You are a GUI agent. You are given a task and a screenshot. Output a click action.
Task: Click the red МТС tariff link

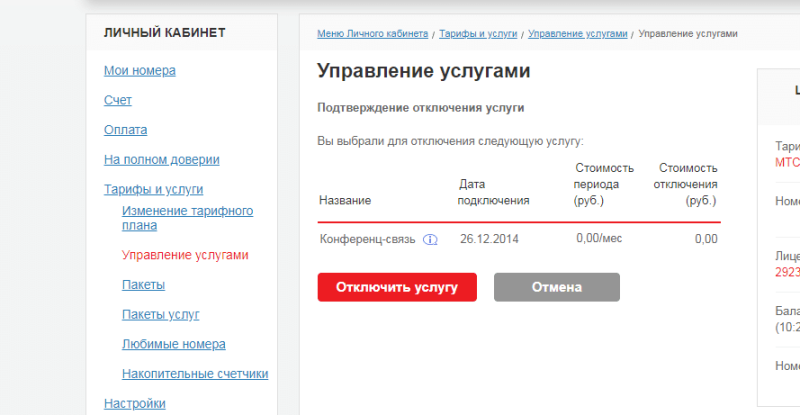pos(786,162)
